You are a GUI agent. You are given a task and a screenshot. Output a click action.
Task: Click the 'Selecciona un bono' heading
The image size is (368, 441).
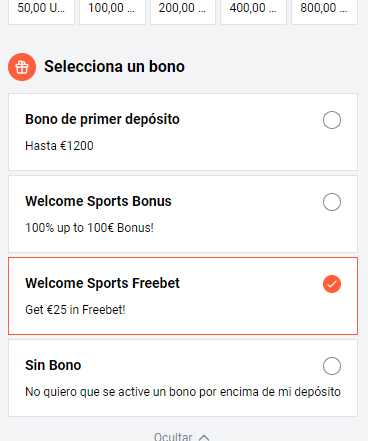[114, 66]
